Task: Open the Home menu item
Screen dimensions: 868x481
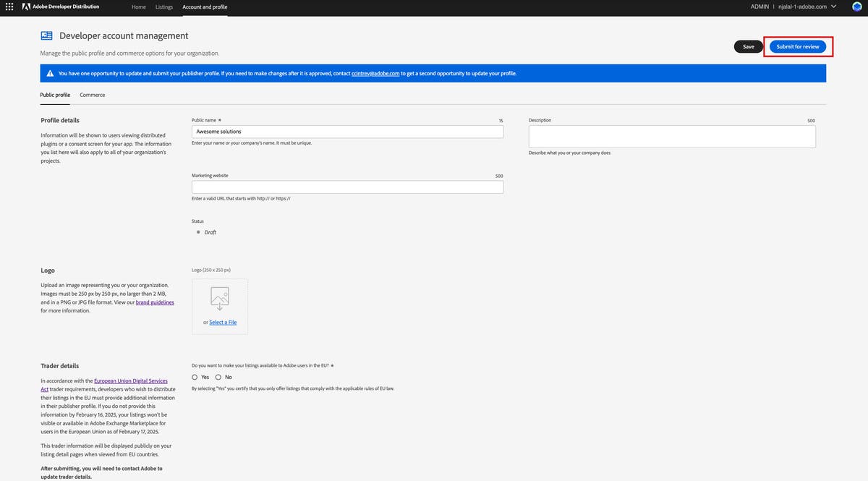Action: (x=139, y=7)
